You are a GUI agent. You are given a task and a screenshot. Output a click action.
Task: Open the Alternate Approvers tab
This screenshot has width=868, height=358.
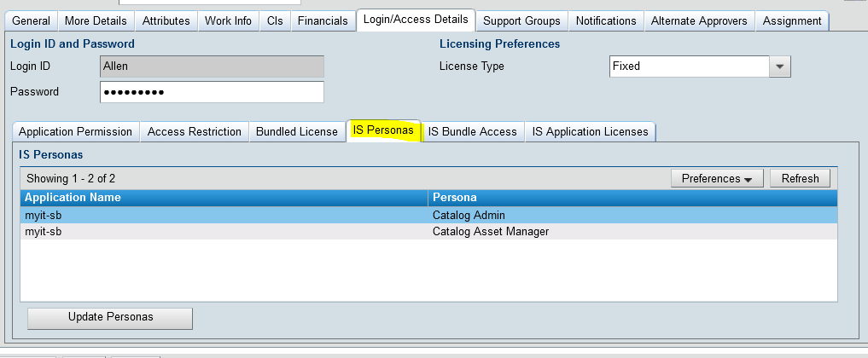click(x=699, y=20)
